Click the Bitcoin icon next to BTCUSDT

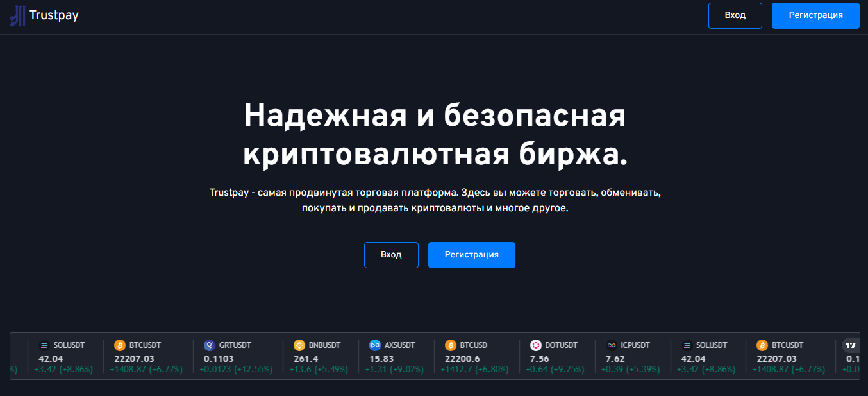click(119, 345)
